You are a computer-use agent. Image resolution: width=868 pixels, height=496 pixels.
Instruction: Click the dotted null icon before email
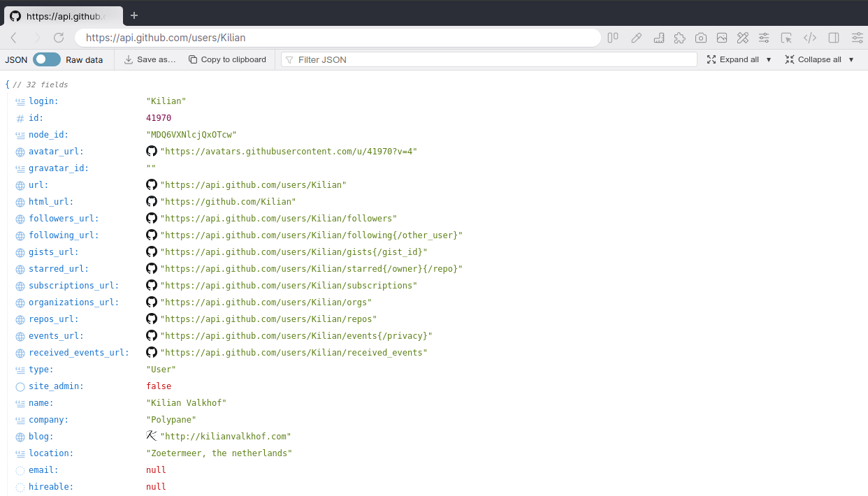pyautogui.click(x=20, y=470)
